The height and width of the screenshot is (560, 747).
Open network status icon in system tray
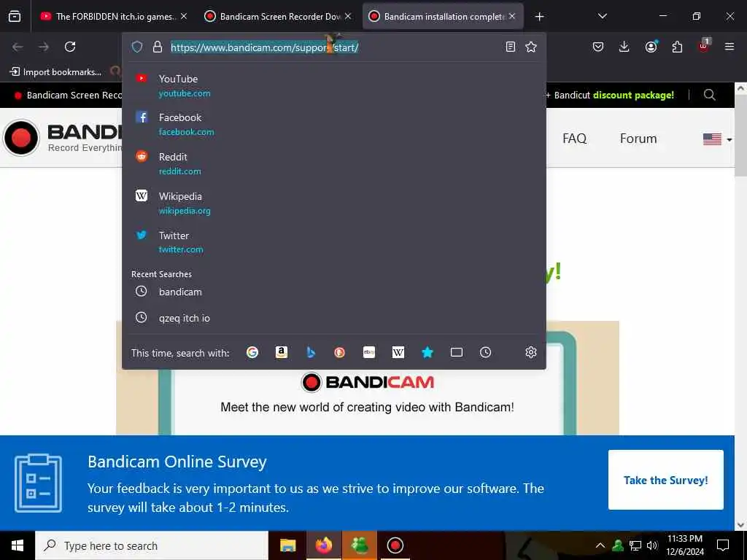tap(635, 545)
